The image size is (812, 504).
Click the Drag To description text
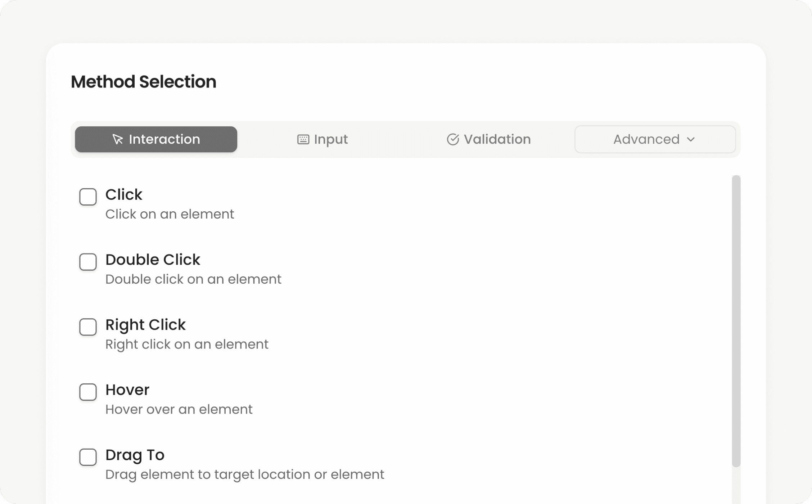coord(245,474)
